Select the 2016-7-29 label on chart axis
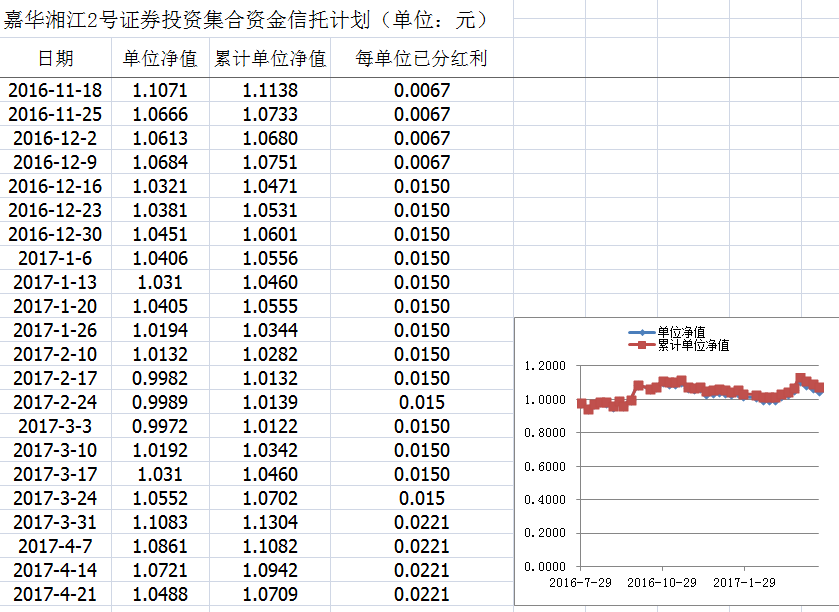The width and height of the screenshot is (839, 612). point(580,581)
